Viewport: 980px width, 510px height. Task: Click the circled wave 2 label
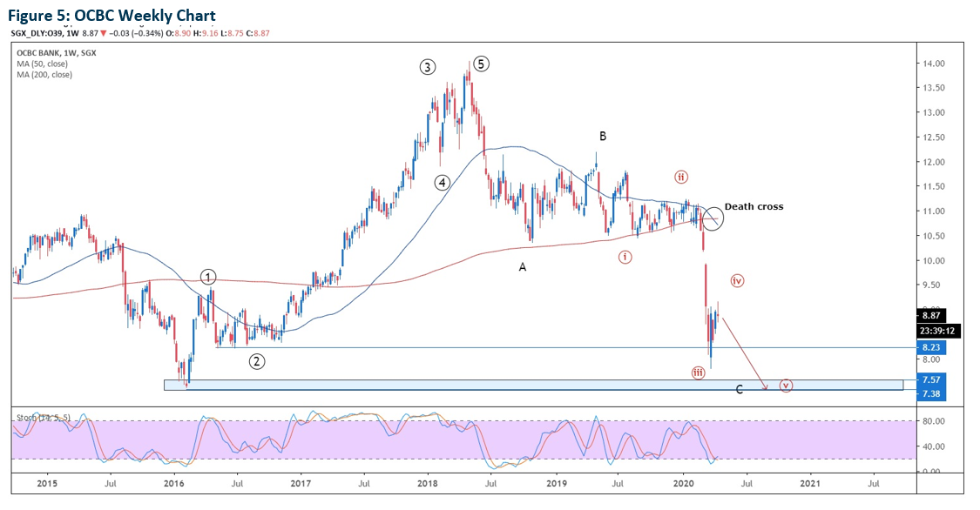pos(256,361)
